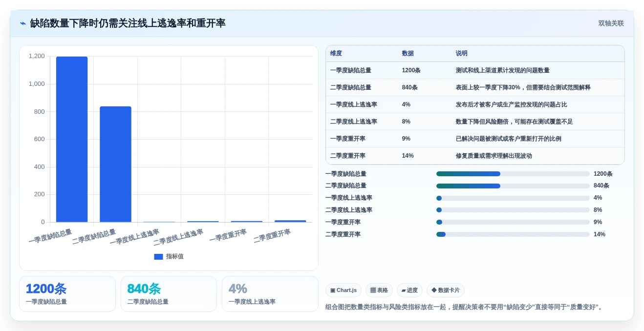The width and height of the screenshot is (644, 331).
Task: Click table row label 一季度线上逃逸率
Action: point(354,105)
